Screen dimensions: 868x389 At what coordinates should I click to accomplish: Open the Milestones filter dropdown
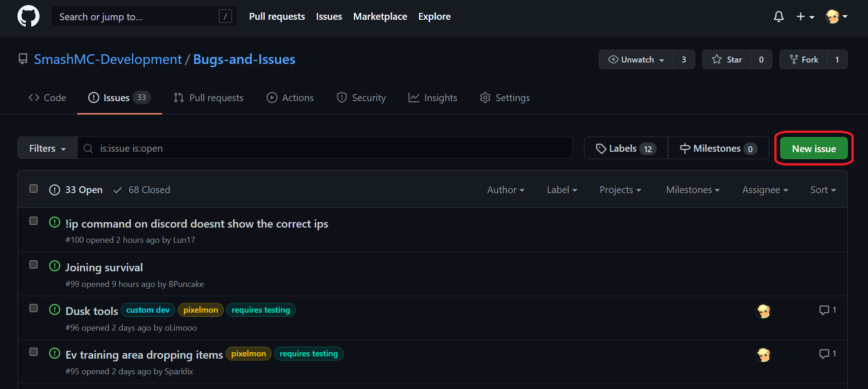coord(693,190)
